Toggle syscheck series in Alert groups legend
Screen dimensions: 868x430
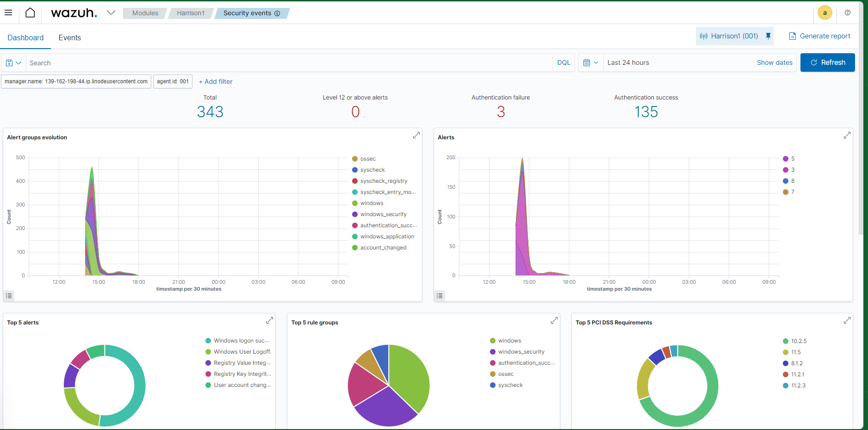pos(372,170)
